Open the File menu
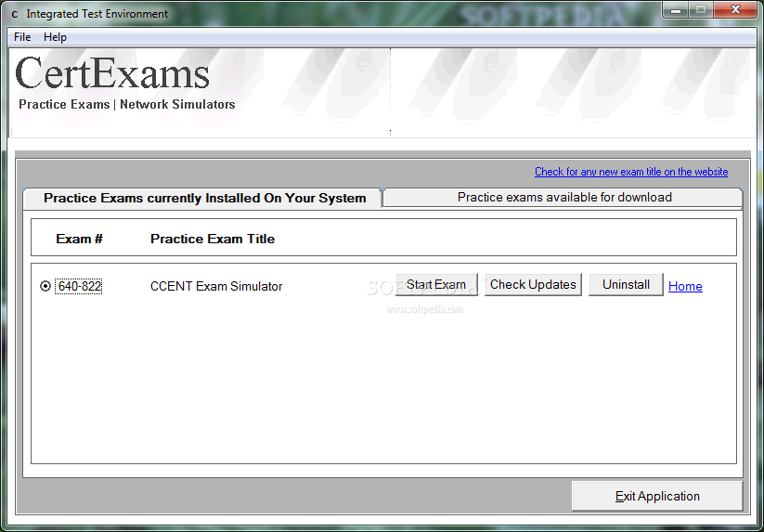Image resolution: width=764 pixels, height=532 pixels. pos(22,37)
